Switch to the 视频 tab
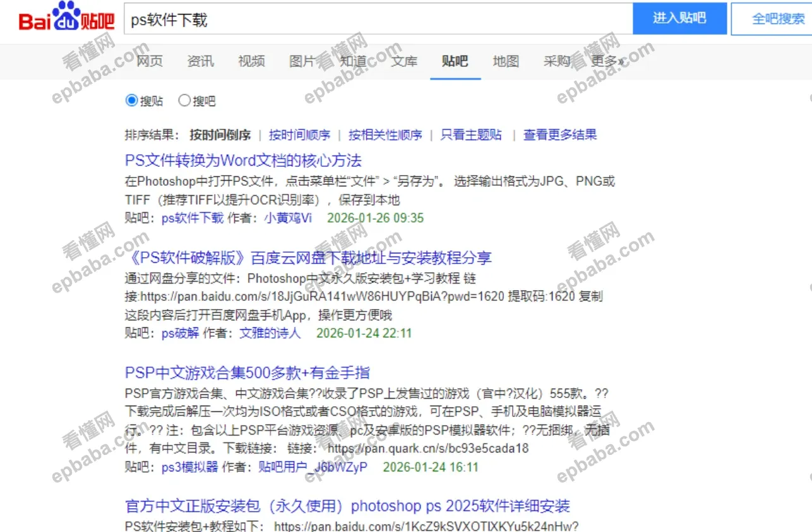 pos(251,61)
